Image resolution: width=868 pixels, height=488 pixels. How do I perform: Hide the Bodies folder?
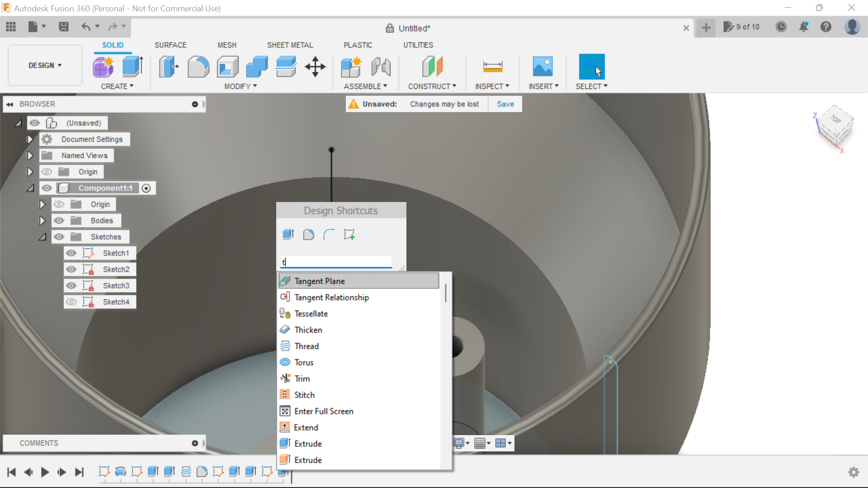tap(59, 221)
